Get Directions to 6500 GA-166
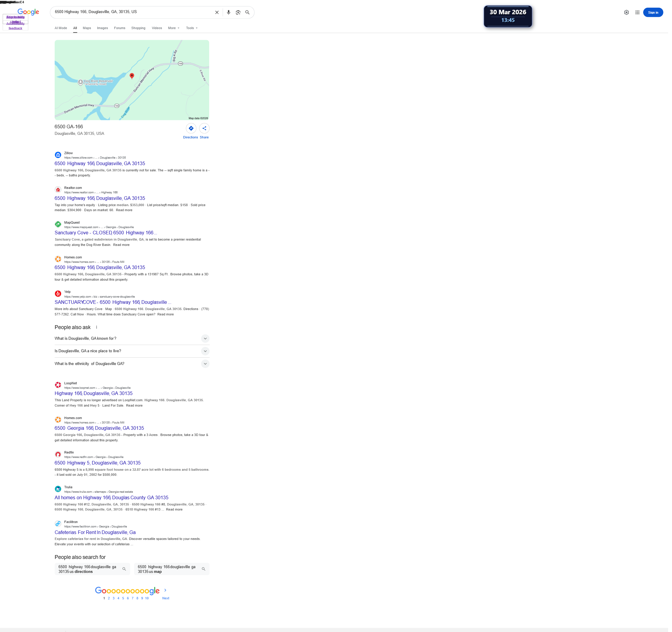The image size is (672, 632). coord(191,128)
